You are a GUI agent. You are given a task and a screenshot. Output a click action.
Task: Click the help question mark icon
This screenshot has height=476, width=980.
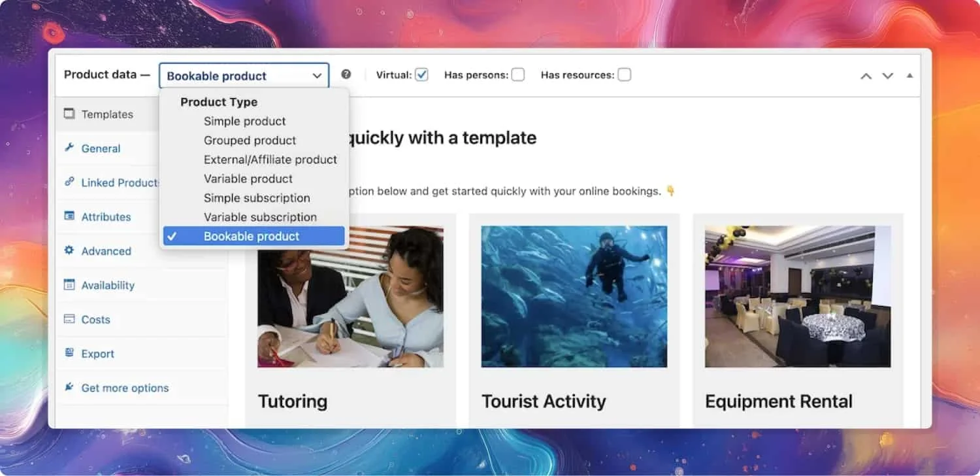(346, 75)
